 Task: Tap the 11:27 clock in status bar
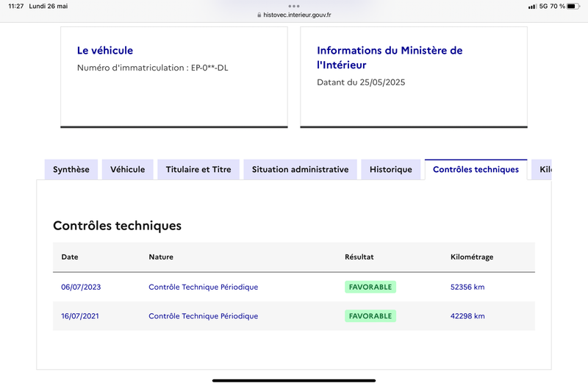15,7
